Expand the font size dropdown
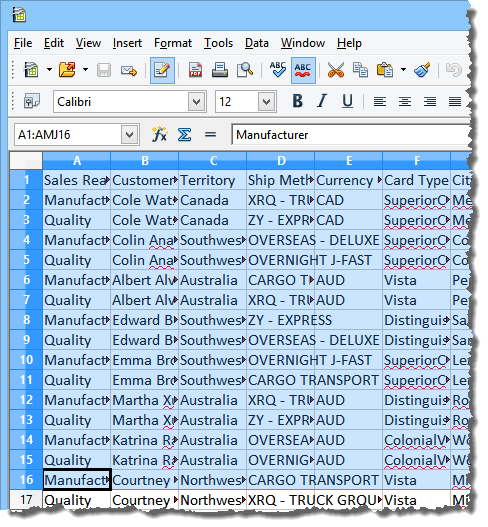Image resolution: width=488 pixels, height=527 pixels. [267, 102]
